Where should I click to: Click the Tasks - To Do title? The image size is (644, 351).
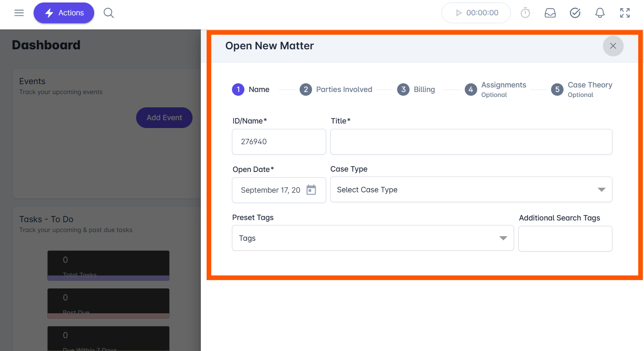[x=46, y=219]
